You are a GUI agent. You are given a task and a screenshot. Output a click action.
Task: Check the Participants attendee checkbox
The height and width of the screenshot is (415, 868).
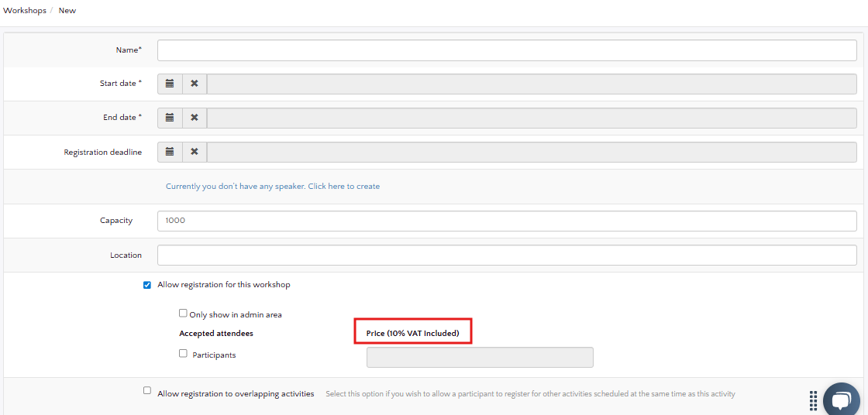pos(183,353)
